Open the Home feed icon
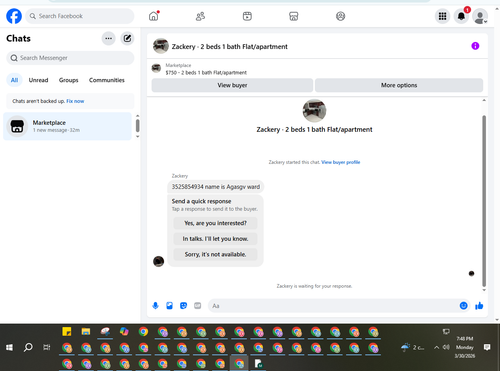This screenshot has height=371, width=500. (x=154, y=16)
